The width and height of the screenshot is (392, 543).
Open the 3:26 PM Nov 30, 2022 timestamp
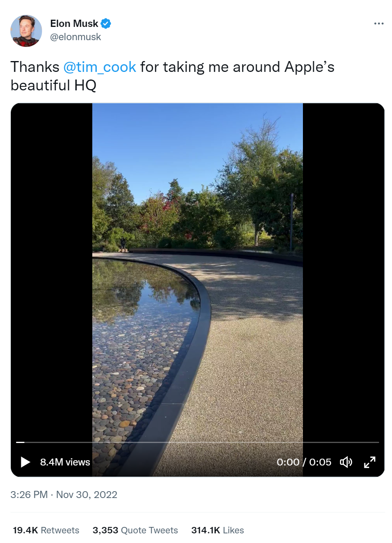[x=64, y=494]
